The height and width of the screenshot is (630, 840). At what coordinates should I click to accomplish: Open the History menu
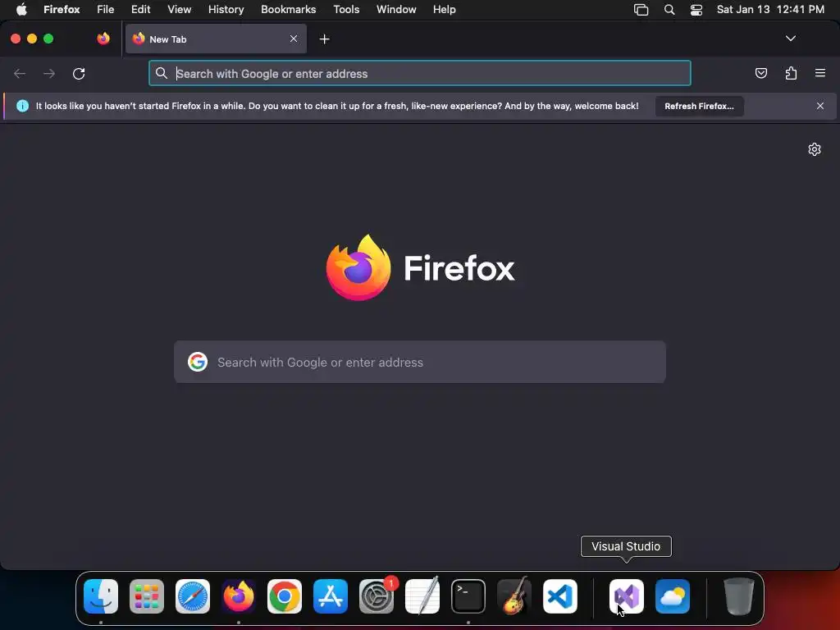point(226,9)
